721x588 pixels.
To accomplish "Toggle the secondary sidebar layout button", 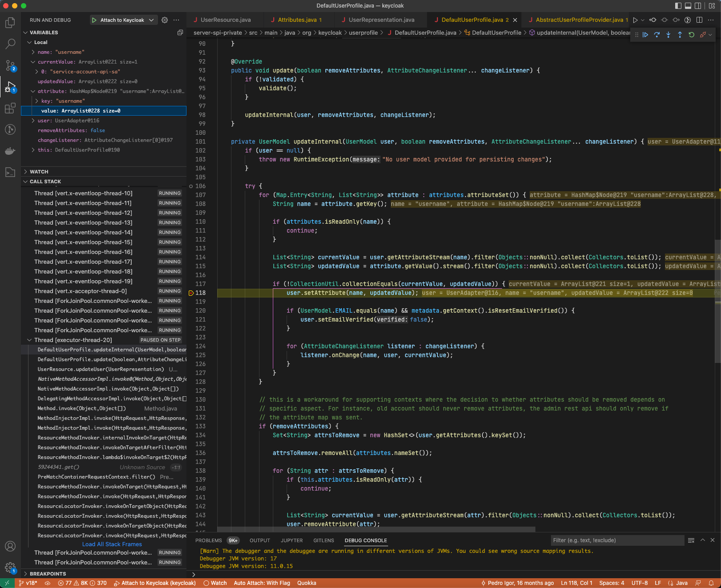I will 698,6.
